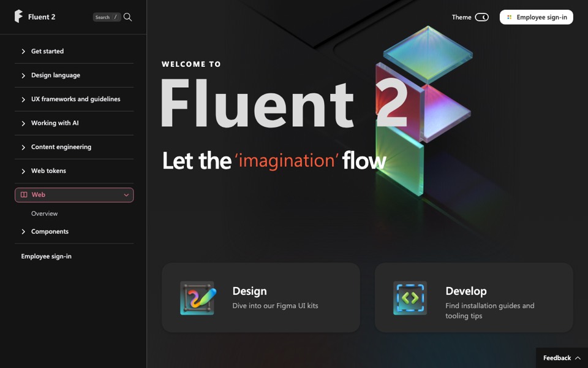This screenshot has height=368, width=588.
Task: Open the Develop card heading
Action: [x=466, y=291]
